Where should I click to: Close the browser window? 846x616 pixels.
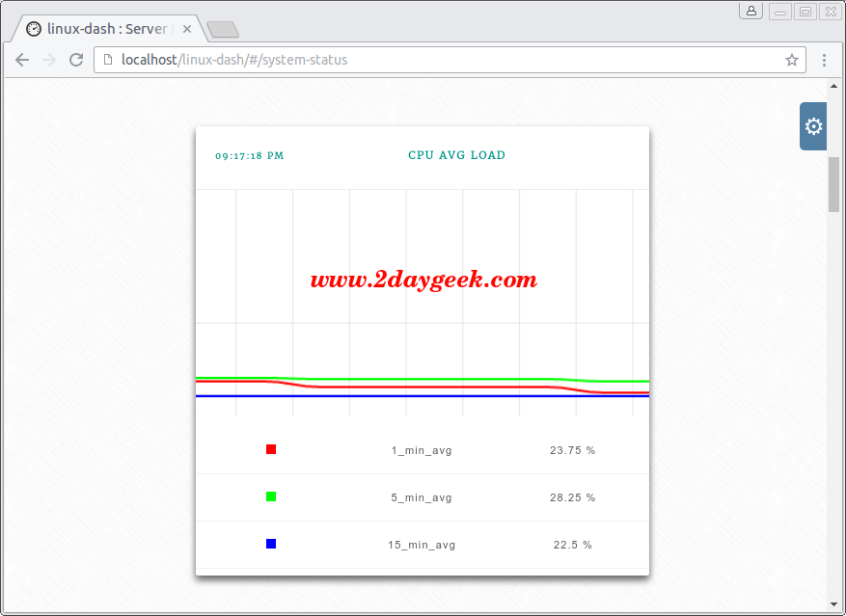point(831,12)
